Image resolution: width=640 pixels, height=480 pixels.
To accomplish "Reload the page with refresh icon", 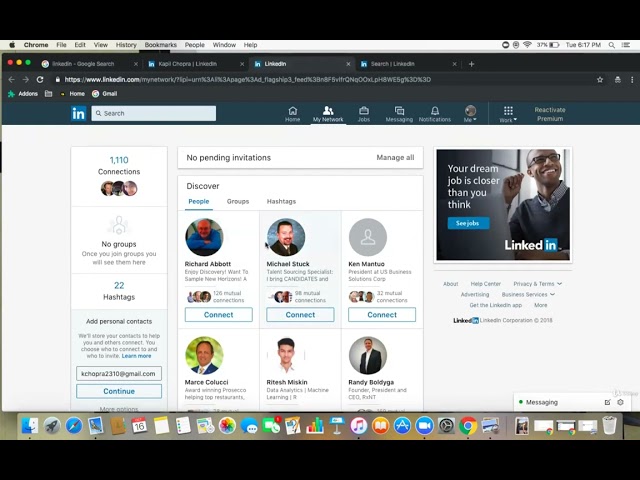I will (x=40, y=80).
